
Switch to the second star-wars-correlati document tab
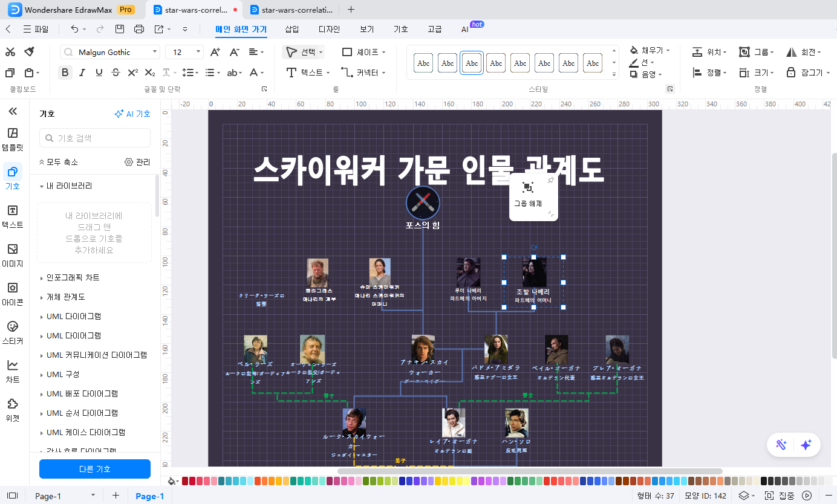coord(291,10)
